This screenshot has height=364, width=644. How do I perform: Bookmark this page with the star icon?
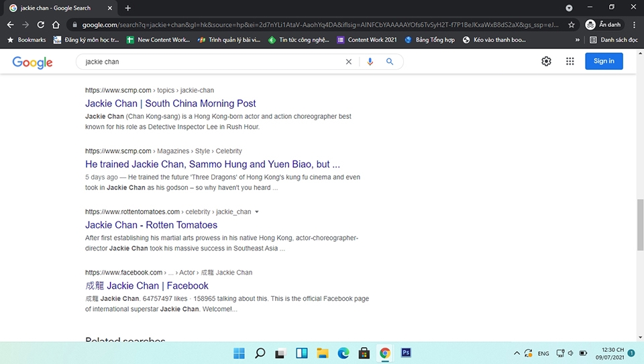[572, 25]
